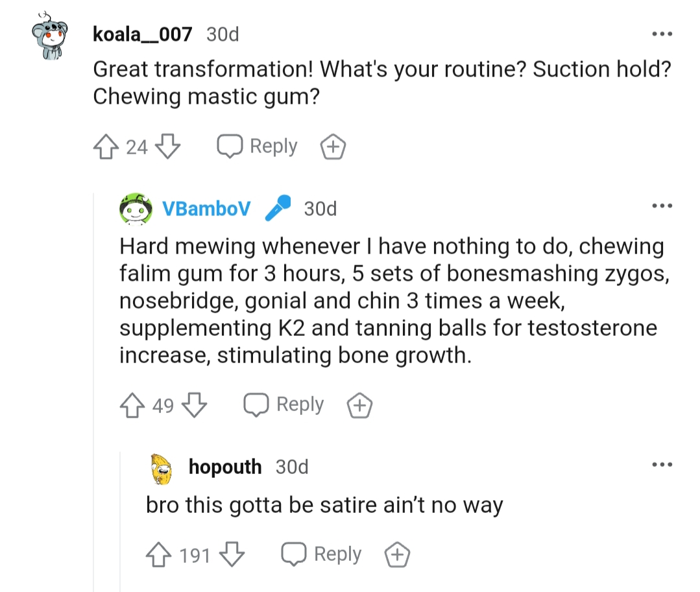Open hopouth's user profile
Screen dimensions: 700x592
click(x=225, y=467)
